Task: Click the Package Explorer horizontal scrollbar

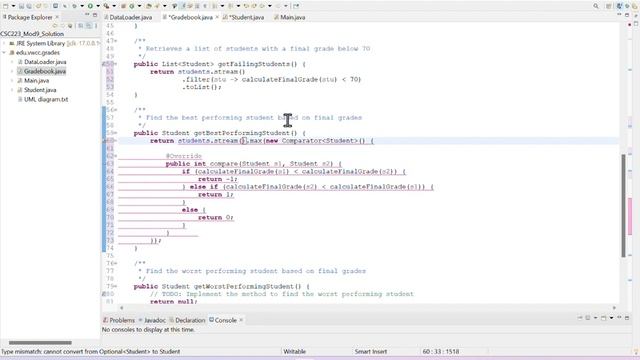Action: pos(40,342)
